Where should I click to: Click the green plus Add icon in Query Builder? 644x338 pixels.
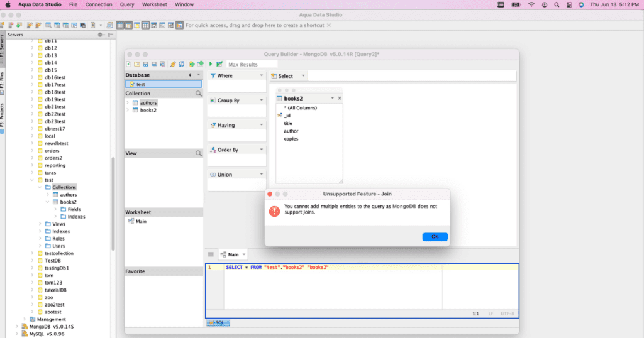(192, 65)
